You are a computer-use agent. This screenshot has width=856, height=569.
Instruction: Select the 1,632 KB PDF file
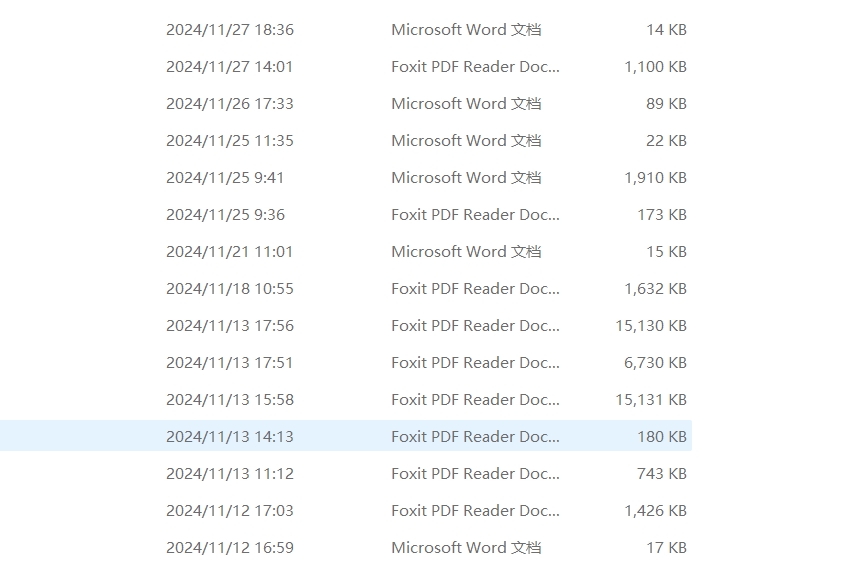(475, 289)
